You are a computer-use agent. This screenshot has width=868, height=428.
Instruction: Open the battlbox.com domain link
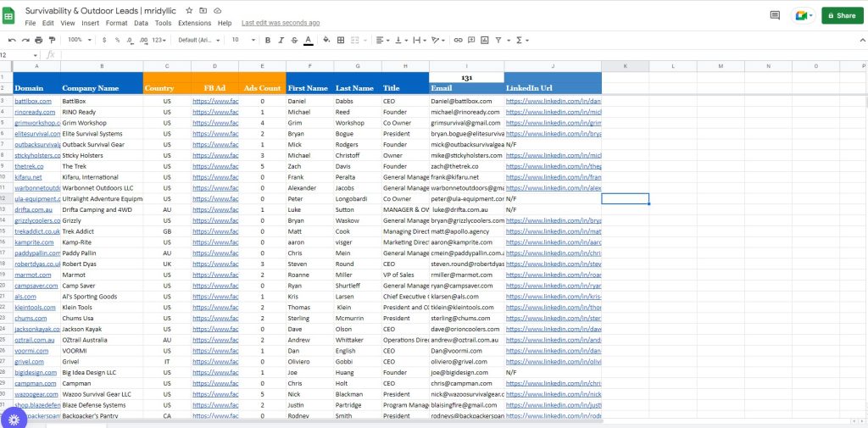coord(33,102)
